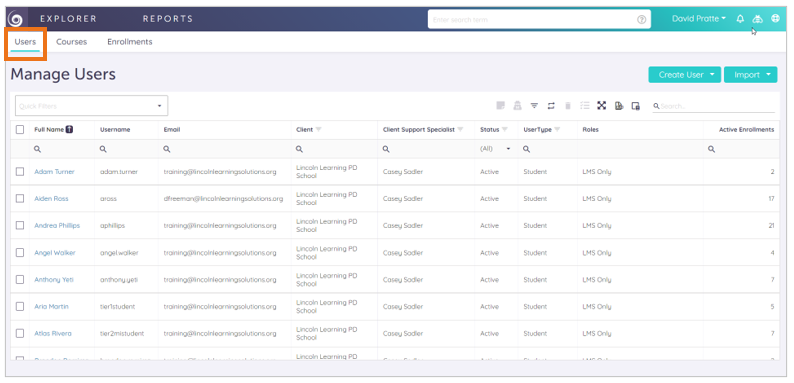Check the box for Angel Walker
This screenshot has width=794, height=383.
click(20, 252)
